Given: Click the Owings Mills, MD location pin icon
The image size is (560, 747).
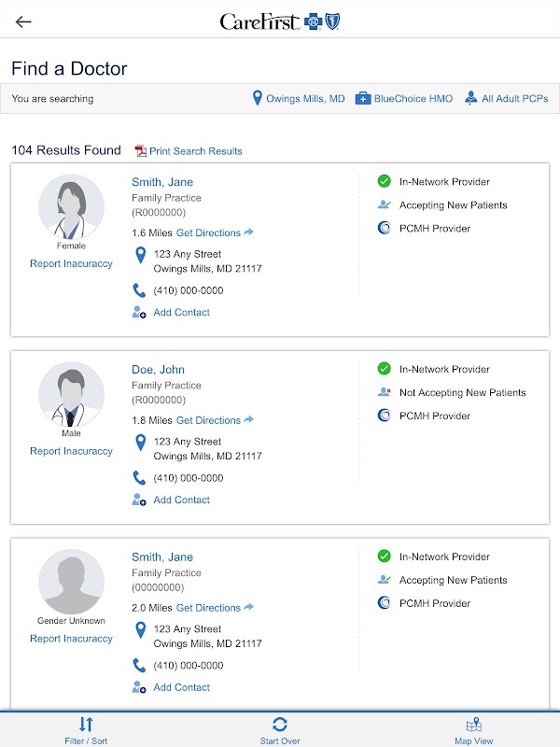Looking at the screenshot, I should (258, 98).
